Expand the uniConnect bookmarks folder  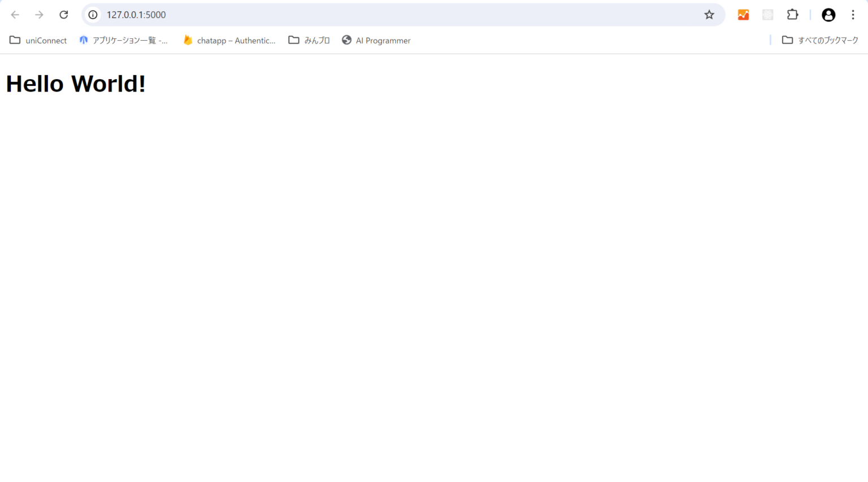[x=37, y=40]
